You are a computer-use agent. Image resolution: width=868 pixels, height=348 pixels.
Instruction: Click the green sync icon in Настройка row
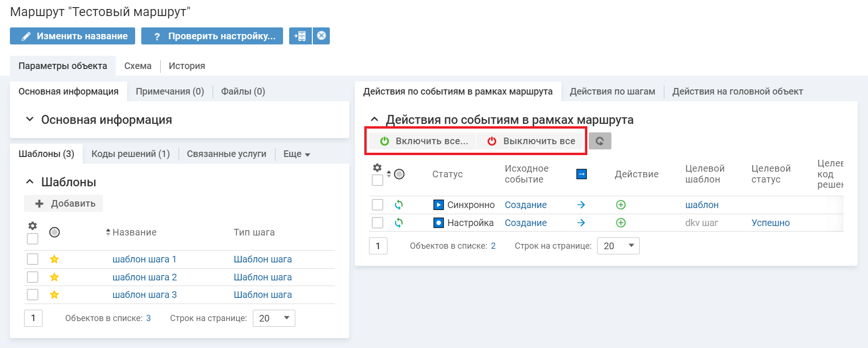tap(399, 223)
